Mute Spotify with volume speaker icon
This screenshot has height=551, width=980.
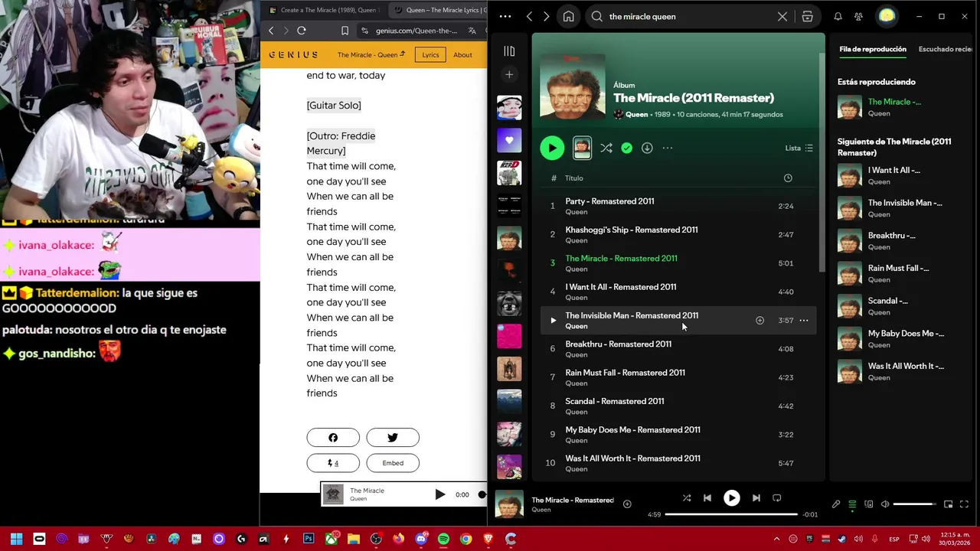[x=885, y=504]
